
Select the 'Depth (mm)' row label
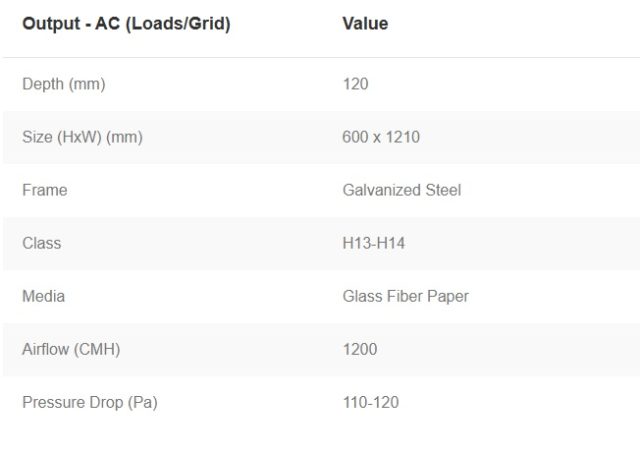click(x=63, y=84)
